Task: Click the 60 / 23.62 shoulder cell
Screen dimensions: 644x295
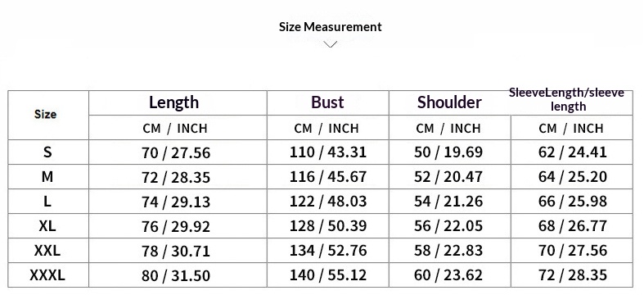Action: (x=448, y=275)
